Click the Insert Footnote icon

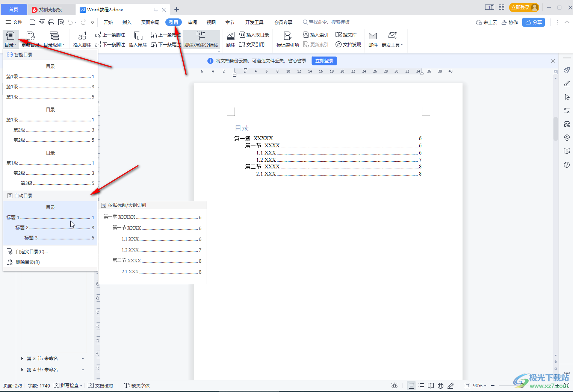click(82, 36)
